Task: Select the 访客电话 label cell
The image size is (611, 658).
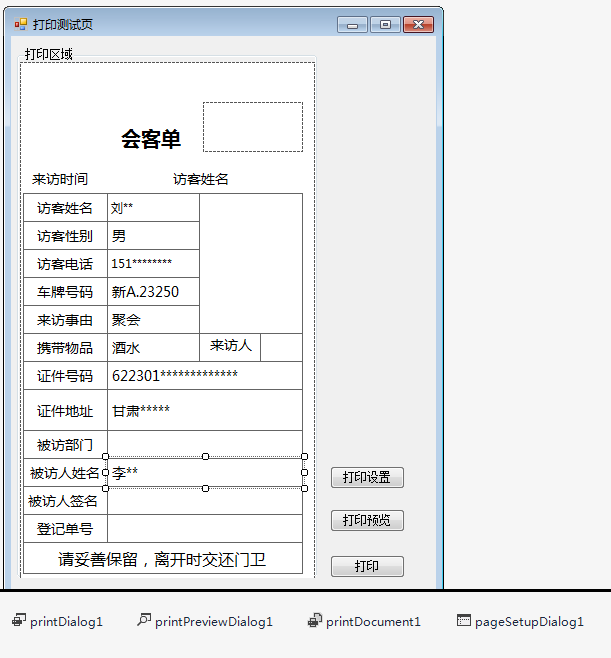Action: (65, 264)
